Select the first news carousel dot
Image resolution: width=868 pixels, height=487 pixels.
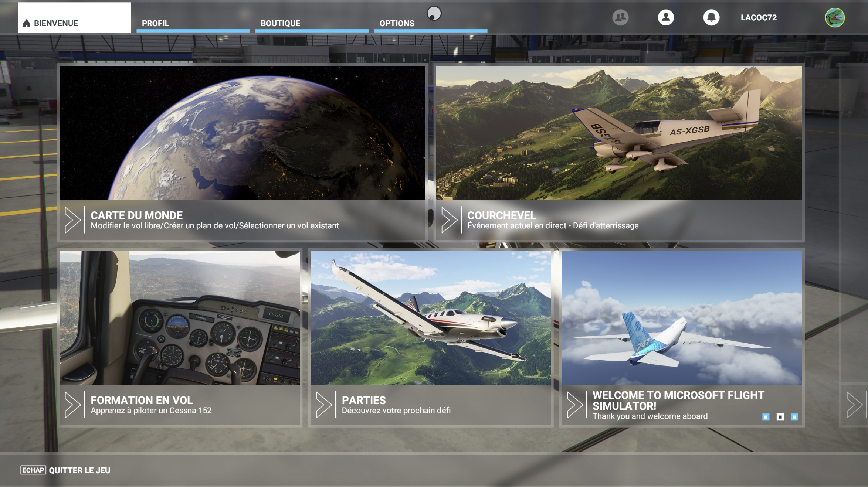click(766, 417)
